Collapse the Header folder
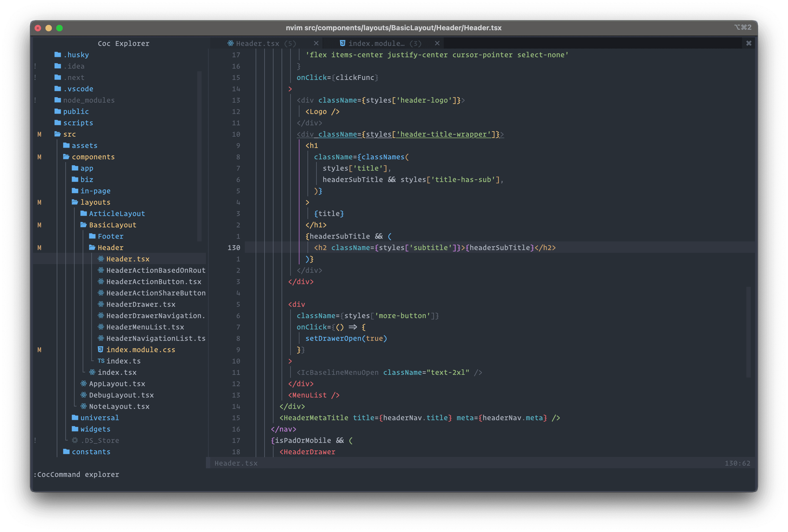 tap(110, 247)
